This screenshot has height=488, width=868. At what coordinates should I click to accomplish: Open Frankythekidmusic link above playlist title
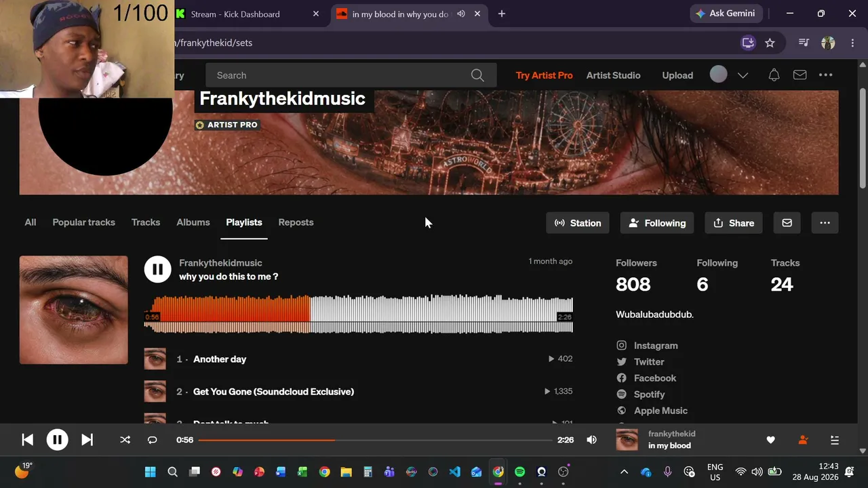(220, 263)
